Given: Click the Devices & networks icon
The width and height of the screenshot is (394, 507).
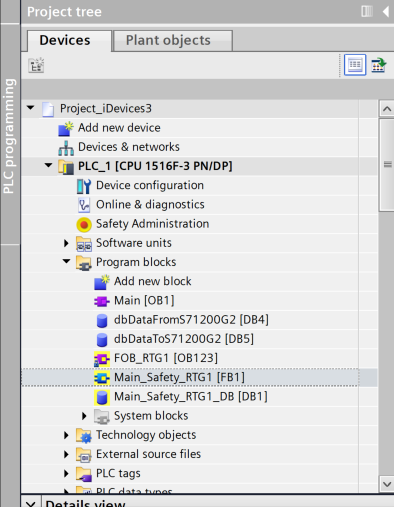Looking at the screenshot, I should (66, 148).
